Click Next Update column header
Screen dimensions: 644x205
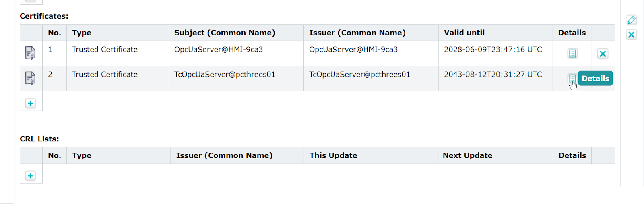(x=467, y=155)
